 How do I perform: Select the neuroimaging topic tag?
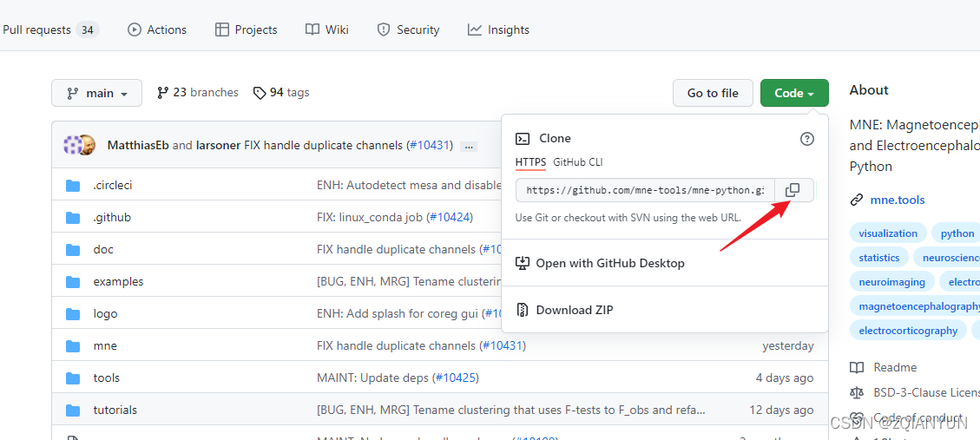point(892,282)
